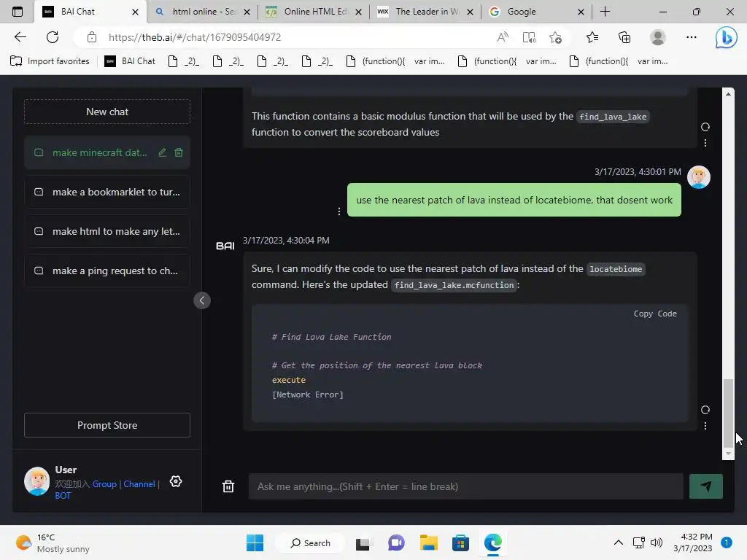Regenerate the modulus function response
The height and width of the screenshot is (560, 747).
pyautogui.click(x=705, y=127)
